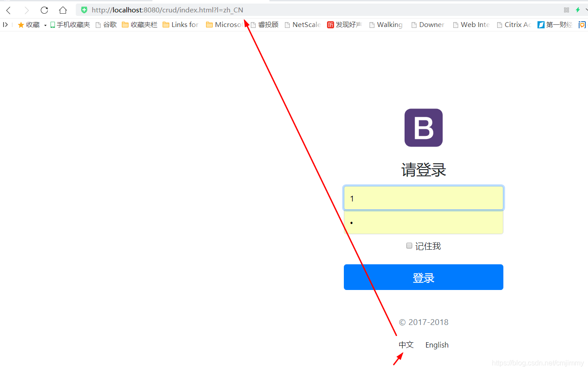This screenshot has width=588, height=371.
Task: Click the green security shield icon
Action: tap(84, 10)
